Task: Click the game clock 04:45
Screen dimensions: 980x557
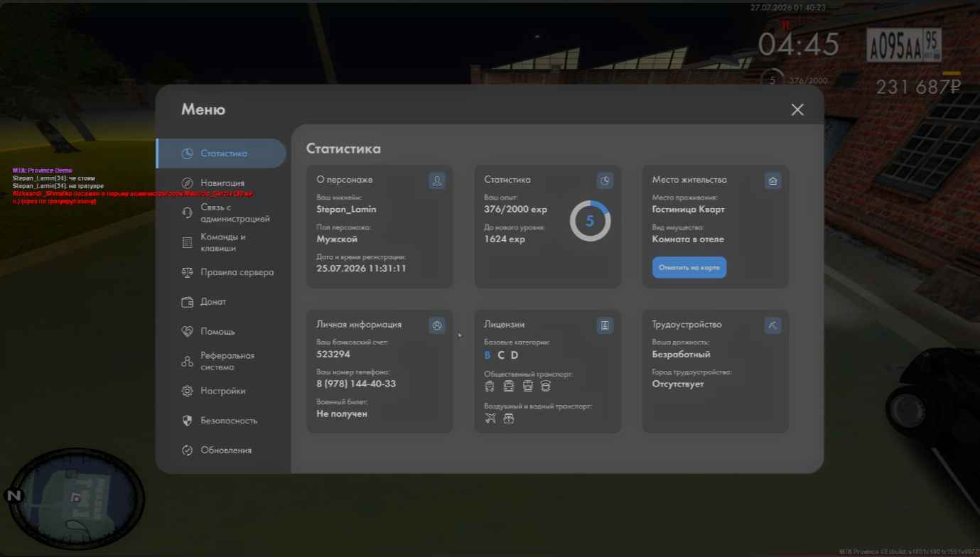Action: coord(799,45)
